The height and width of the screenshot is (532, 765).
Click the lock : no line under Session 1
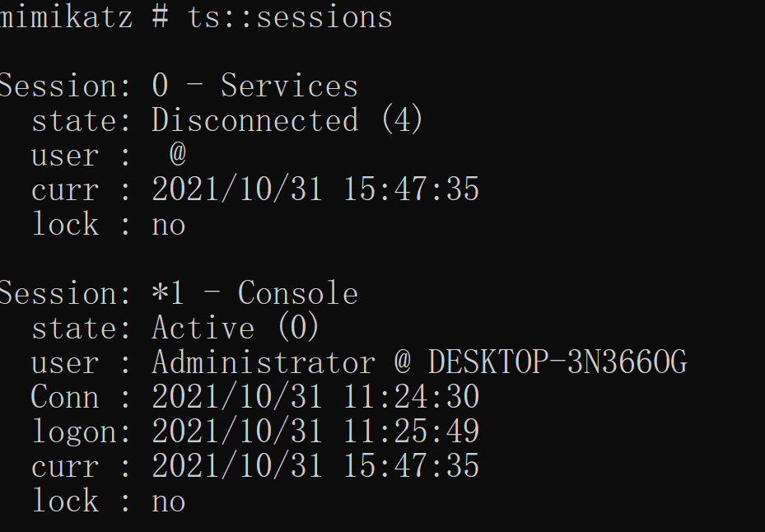(109, 501)
